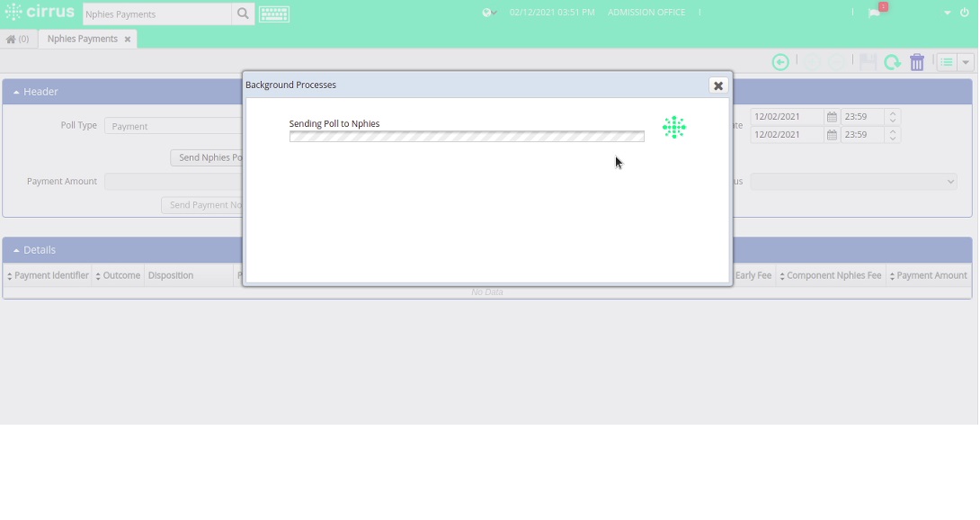Toggle sorting on the Outcome column
The height and width of the screenshot is (520, 980).
[x=99, y=275]
